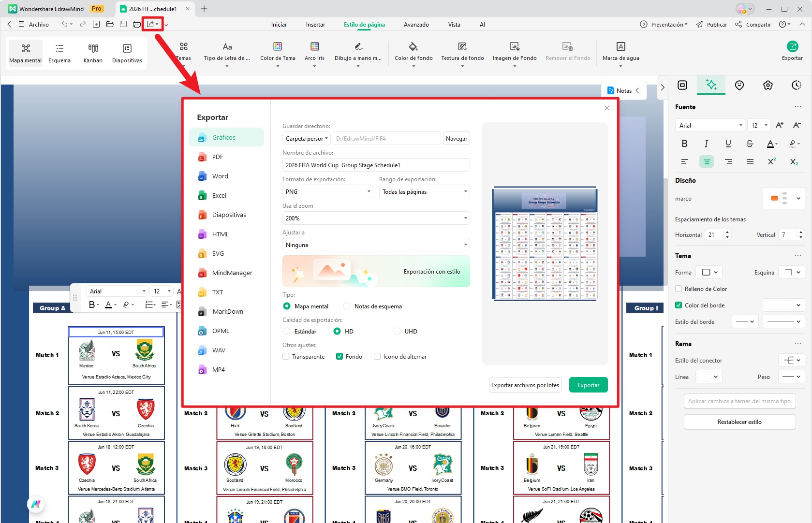Center-align text in Fuente panel
The width and height of the screenshot is (812, 523).
pyautogui.click(x=707, y=161)
